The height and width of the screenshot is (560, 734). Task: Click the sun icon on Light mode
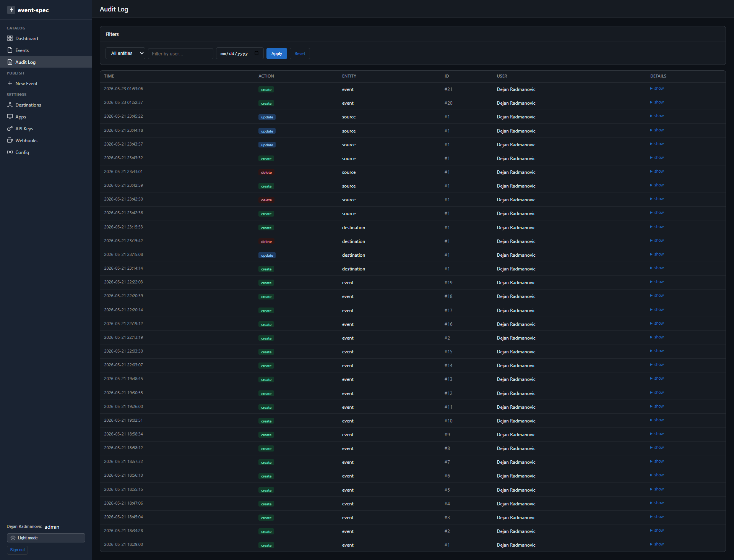13,538
